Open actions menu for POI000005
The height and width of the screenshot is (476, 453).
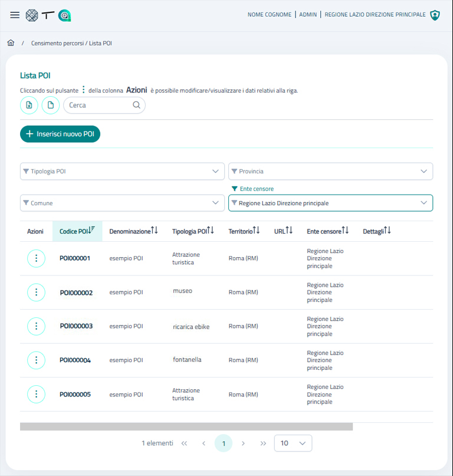[x=36, y=395]
